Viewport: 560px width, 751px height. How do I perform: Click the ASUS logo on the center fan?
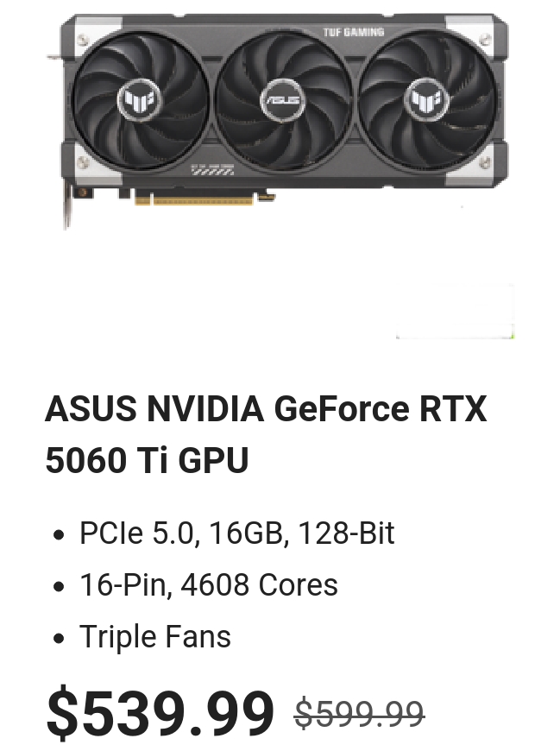pos(282,100)
